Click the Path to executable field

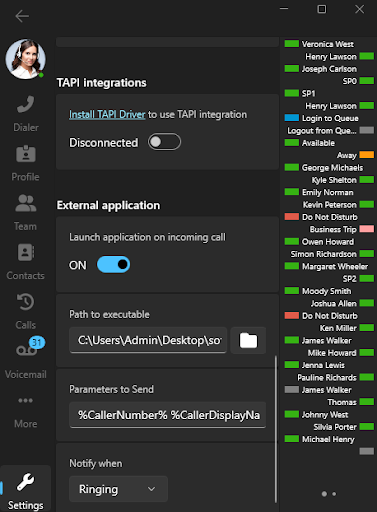148,340
